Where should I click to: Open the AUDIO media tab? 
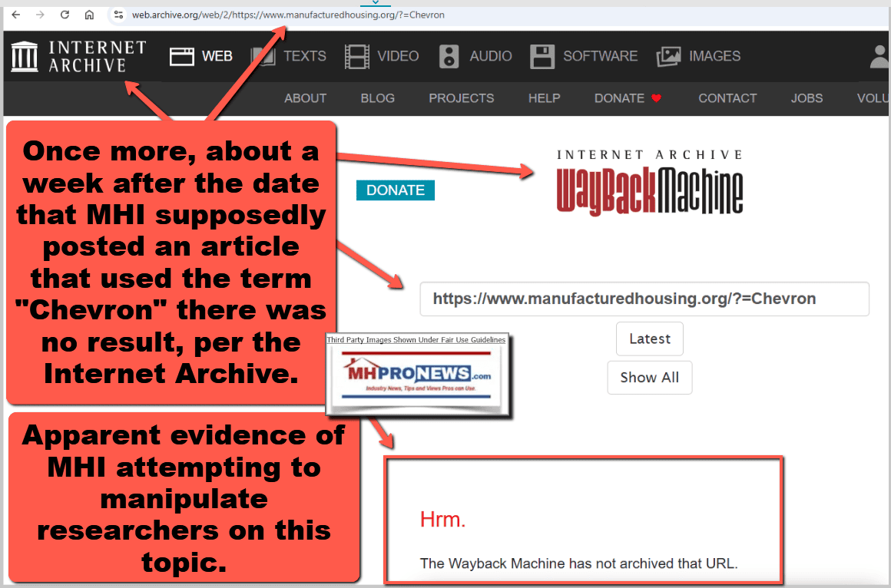click(x=490, y=56)
